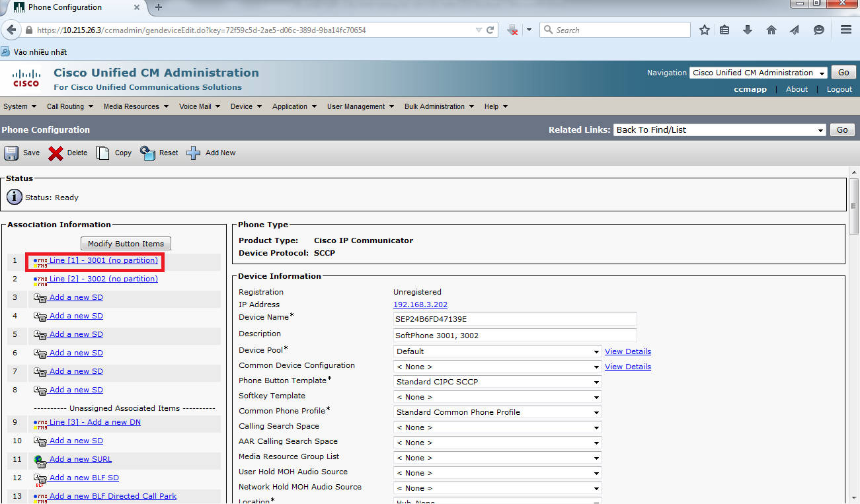Click the browser Back arrow
Screen dimensions: 860x504
pyautogui.click(x=11, y=30)
